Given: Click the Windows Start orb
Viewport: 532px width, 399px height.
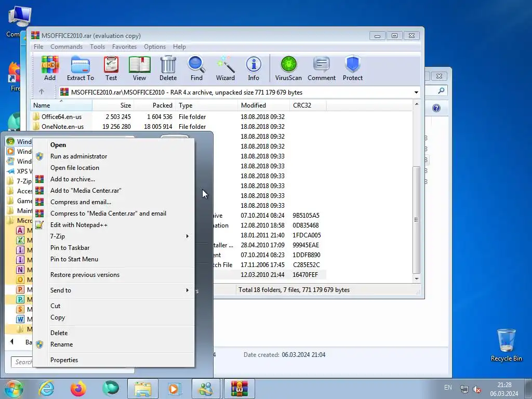Looking at the screenshot, I should pyautogui.click(x=14, y=389).
